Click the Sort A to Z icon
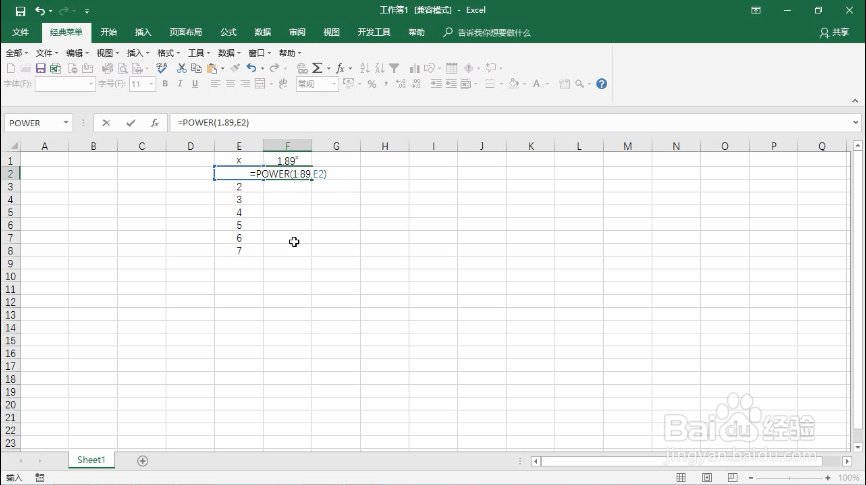This screenshot has height=485, width=866. [365, 68]
